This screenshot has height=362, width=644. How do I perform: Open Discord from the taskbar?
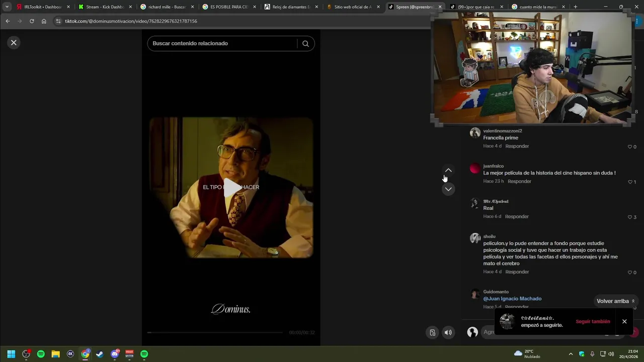click(x=115, y=354)
